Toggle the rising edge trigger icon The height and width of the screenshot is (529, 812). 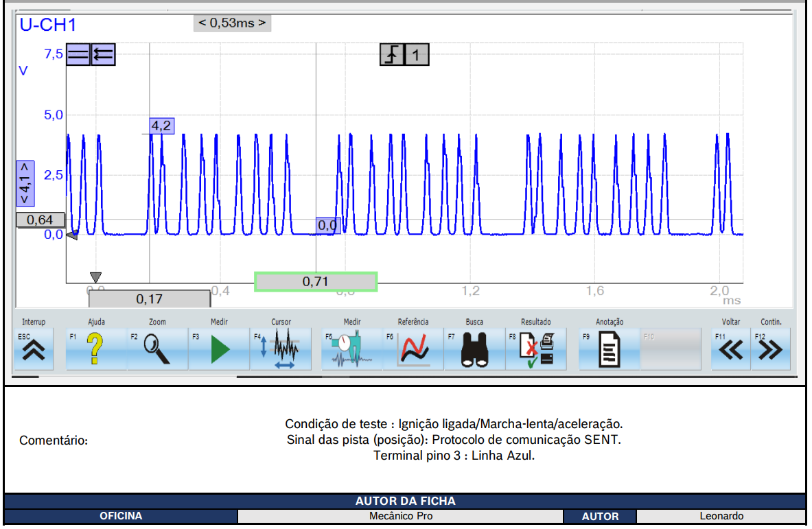[392, 54]
